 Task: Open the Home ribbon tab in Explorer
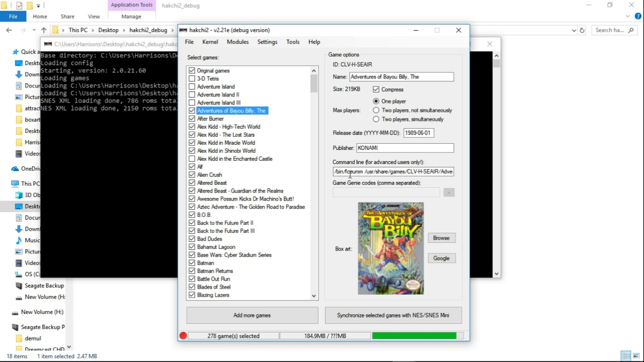point(40,17)
